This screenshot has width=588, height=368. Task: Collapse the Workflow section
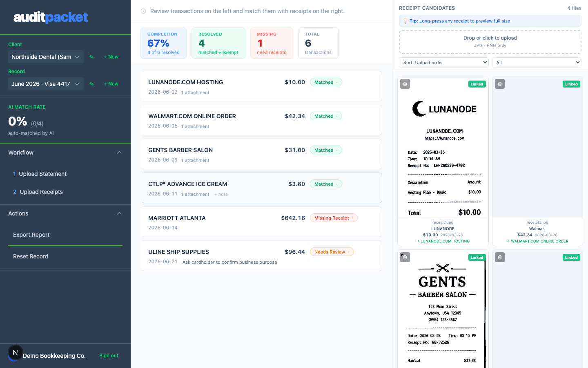tap(65, 153)
